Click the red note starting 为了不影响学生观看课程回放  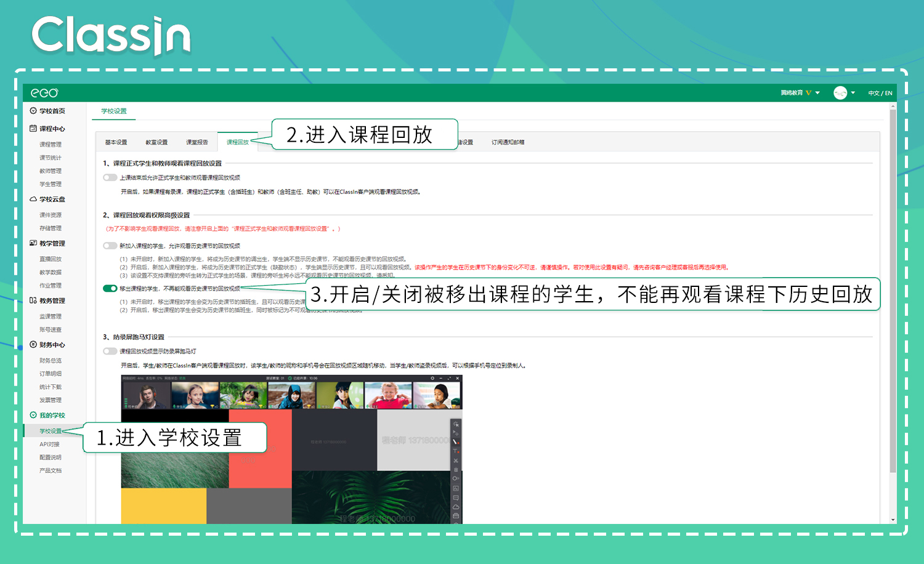click(x=222, y=228)
